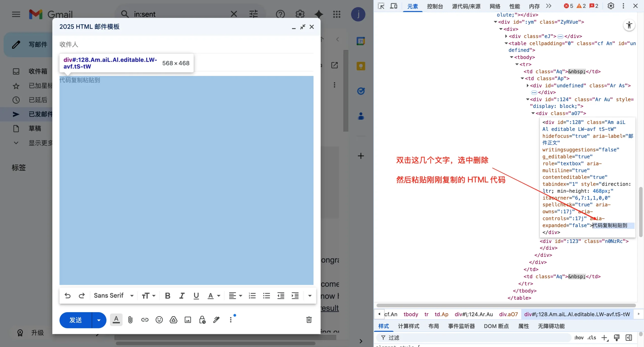This screenshot has height=347, width=644.
Task: Open DevTools settings gear
Action: coord(611,6)
